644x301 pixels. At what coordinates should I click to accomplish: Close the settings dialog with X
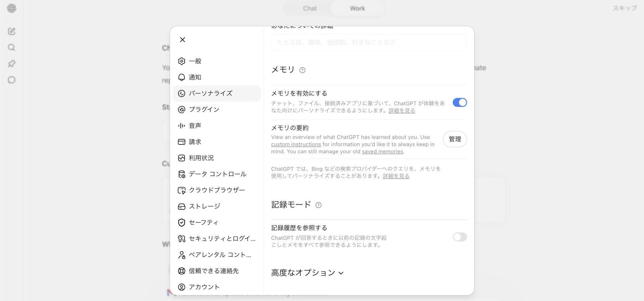coord(182,40)
